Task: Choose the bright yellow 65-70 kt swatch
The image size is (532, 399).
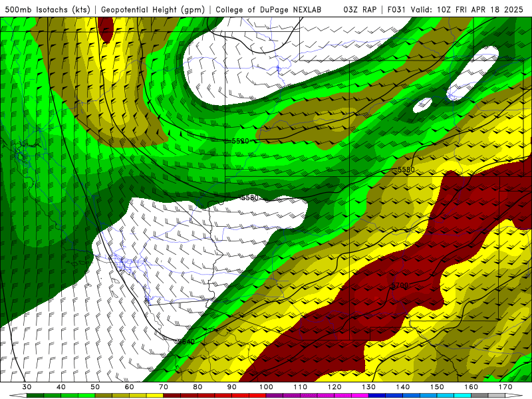Action: coord(155,396)
